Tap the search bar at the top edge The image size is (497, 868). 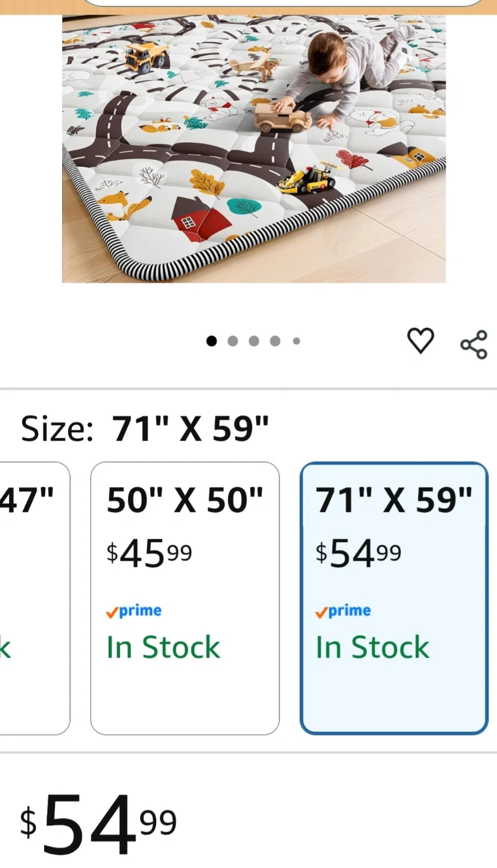(283, 3)
